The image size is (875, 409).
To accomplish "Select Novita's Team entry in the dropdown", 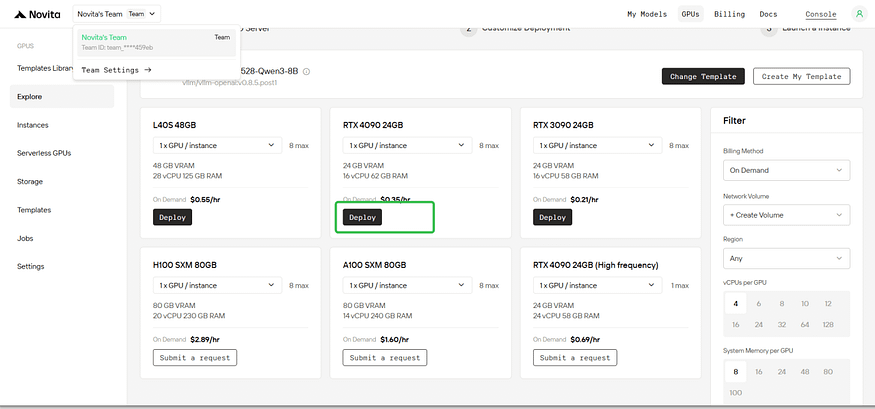I will [156, 42].
